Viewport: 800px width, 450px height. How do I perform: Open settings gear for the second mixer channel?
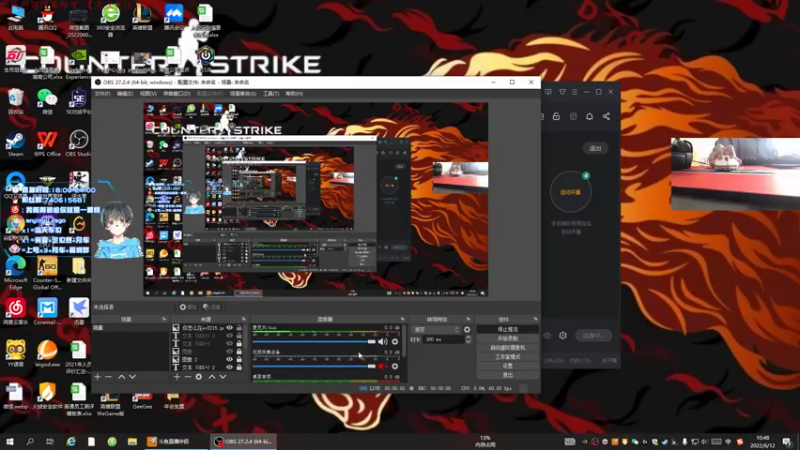[x=395, y=366]
